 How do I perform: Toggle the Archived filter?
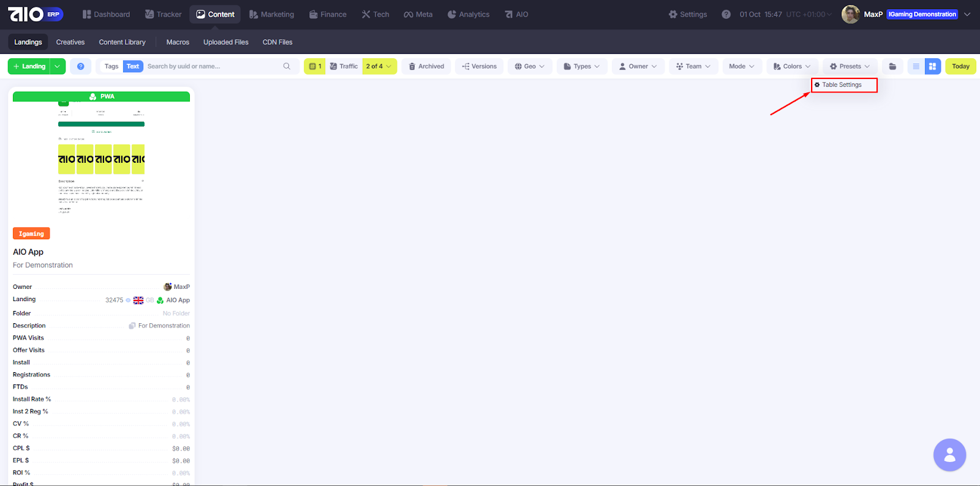(x=426, y=66)
